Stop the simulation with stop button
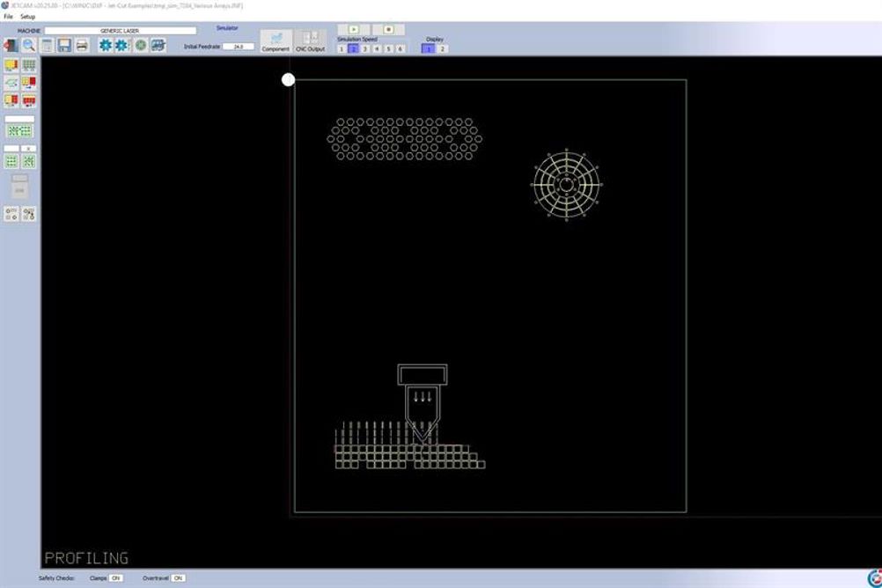The width and height of the screenshot is (882, 588). click(389, 29)
